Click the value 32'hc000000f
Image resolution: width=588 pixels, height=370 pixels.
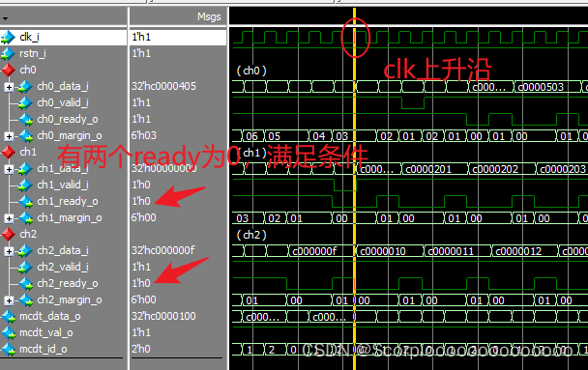[162, 250]
